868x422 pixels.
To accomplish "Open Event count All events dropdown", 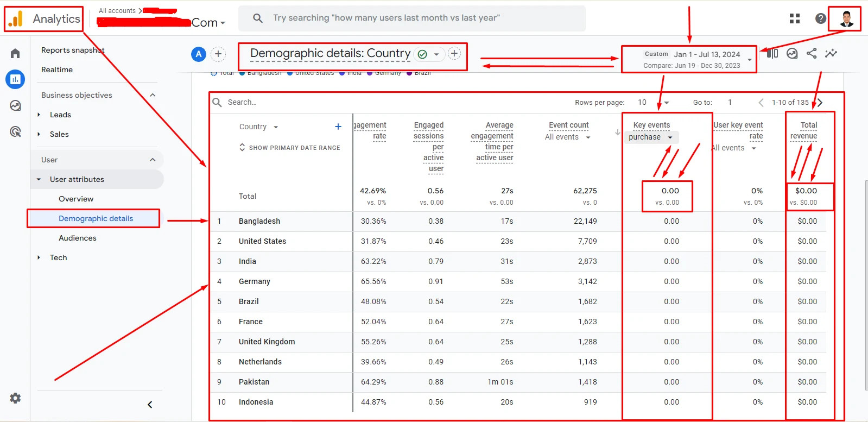I will point(568,137).
